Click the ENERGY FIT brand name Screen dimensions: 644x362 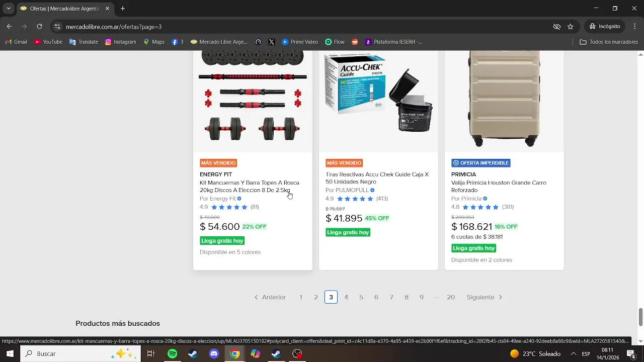216,174
